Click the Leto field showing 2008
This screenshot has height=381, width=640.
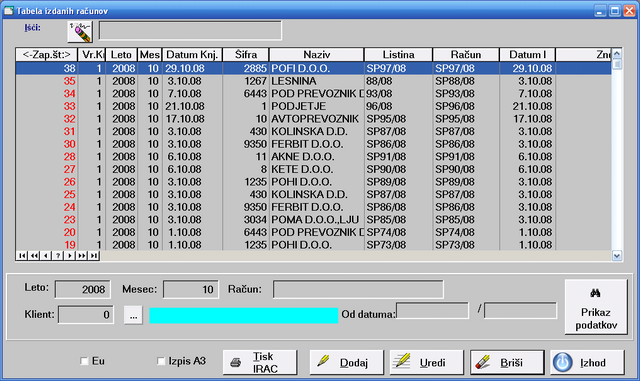tap(83, 289)
